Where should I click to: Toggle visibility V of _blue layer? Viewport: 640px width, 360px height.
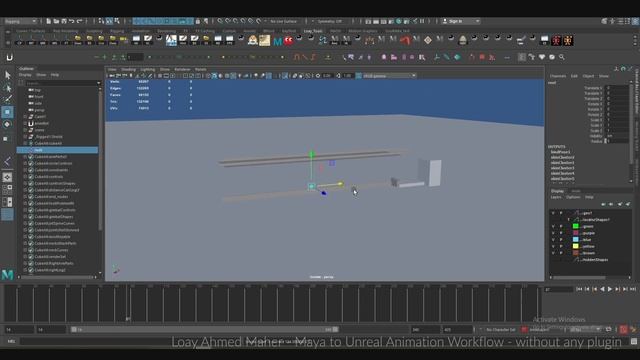tap(553, 240)
